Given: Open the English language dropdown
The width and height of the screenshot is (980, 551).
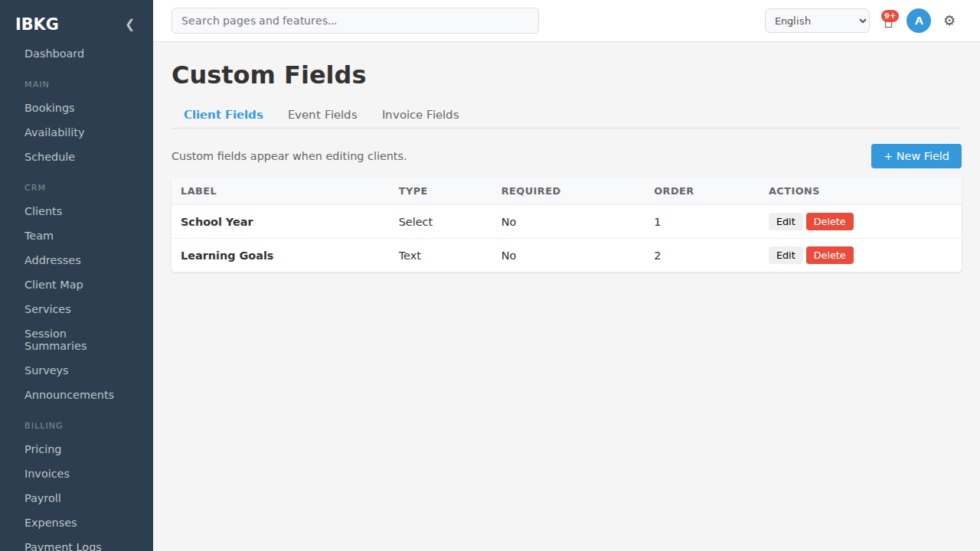Looking at the screenshot, I should pyautogui.click(x=817, y=21).
